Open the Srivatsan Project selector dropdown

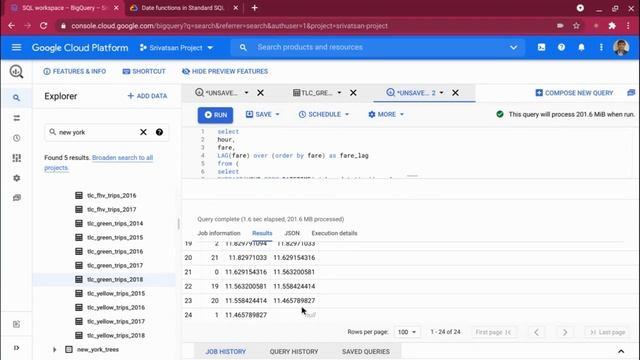176,48
